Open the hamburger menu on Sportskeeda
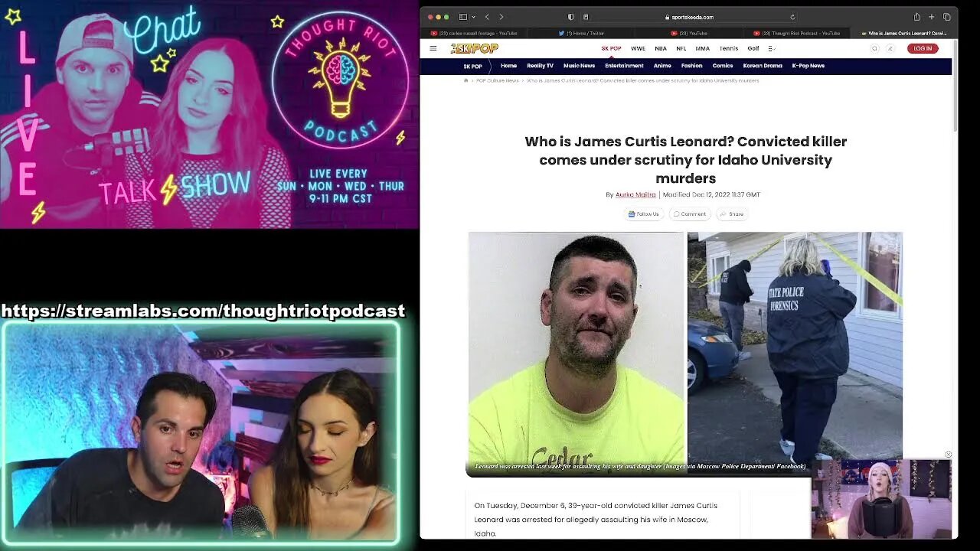Image resolution: width=980 pixels, height=551 pixels. [x=433, y=48]
